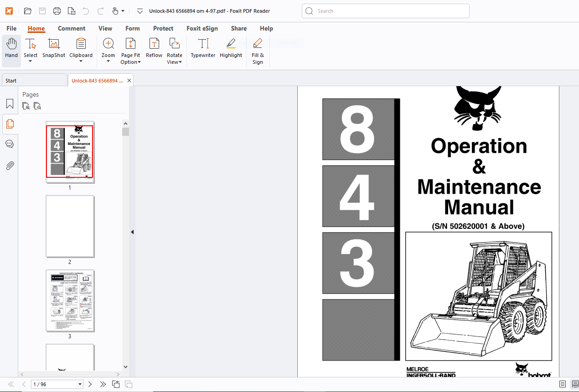Open the File menu
The image size is (579, 392).
pos(11,28)
